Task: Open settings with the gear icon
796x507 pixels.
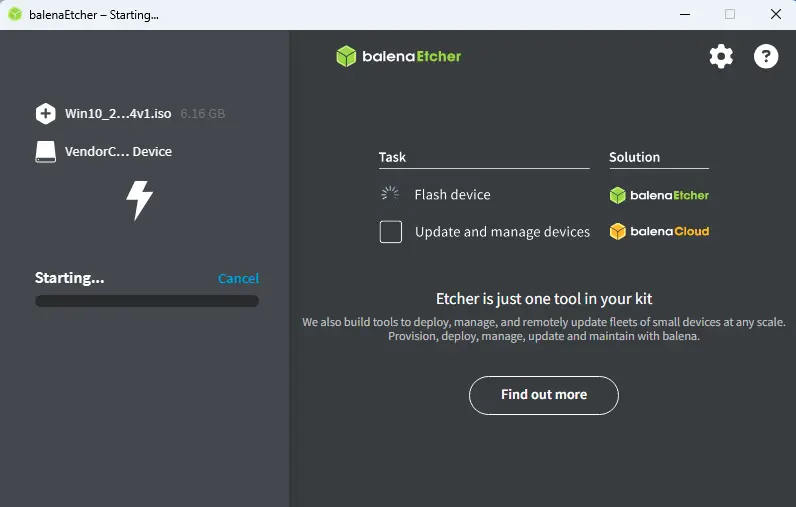Action: pyautogui.click(x=721, y=56)
